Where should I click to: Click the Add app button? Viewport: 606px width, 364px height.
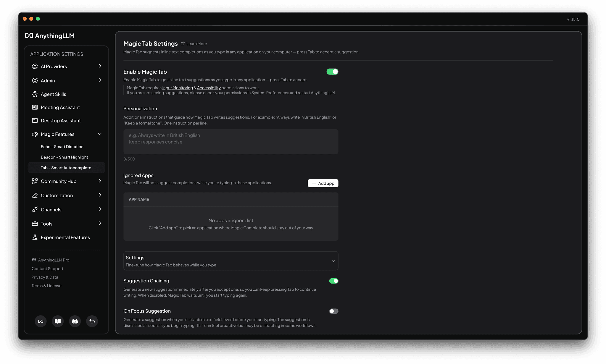click(x=323, y=183)
